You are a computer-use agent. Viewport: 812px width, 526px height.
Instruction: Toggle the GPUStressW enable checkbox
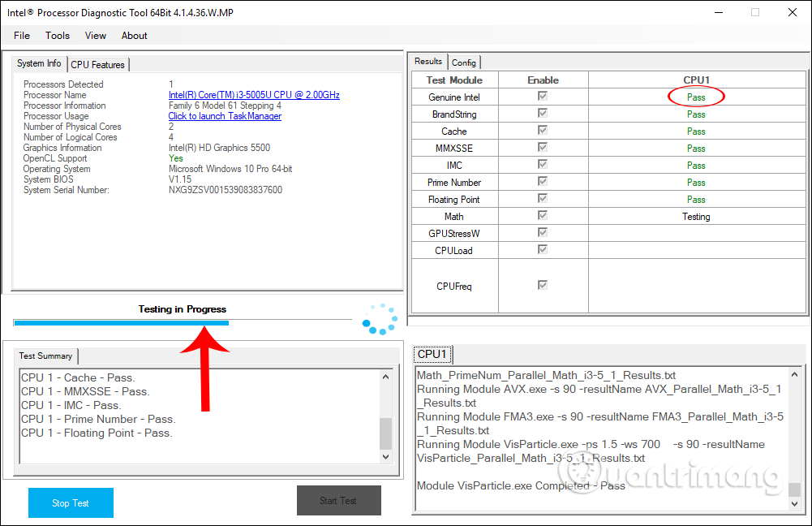(542, 232)
